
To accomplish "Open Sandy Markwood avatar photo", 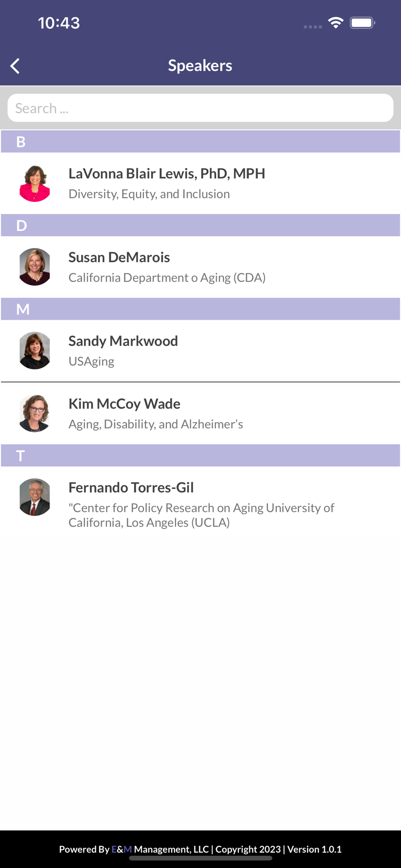I will 35,351.
